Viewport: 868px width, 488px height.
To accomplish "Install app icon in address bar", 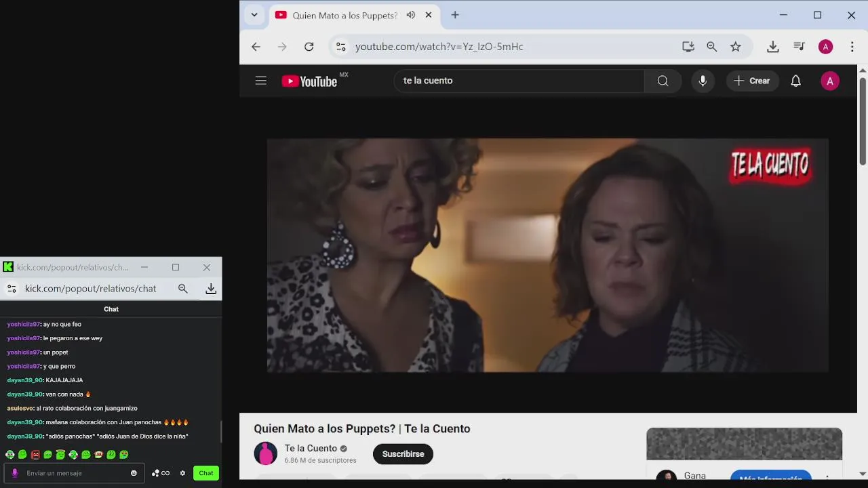I will point(688,47).
